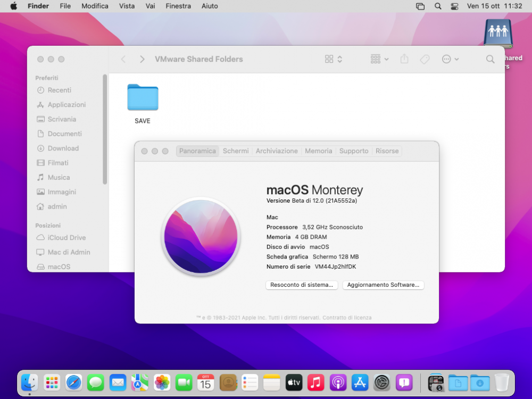Screen dimensions: 532x399
Task: Open Photos app in the Dock
Action: tap(162, 383)
